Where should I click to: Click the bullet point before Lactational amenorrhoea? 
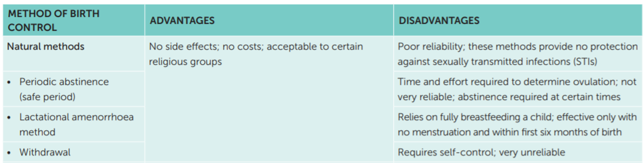(x=9, y=118)
